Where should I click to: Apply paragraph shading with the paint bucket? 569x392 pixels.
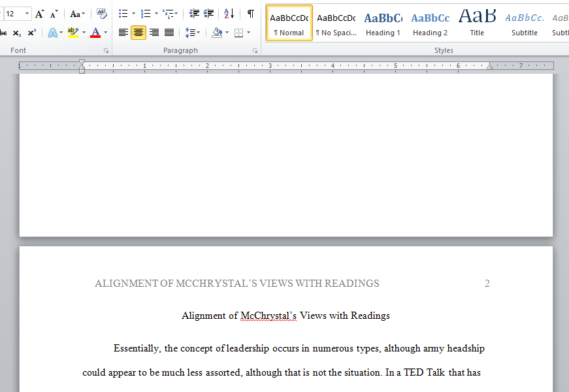217,33
